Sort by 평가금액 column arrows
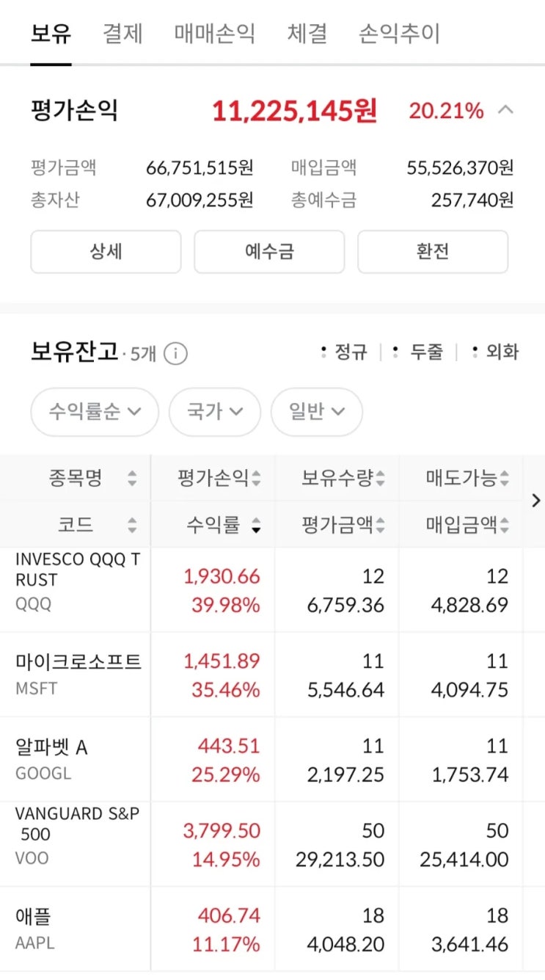 click(380, 526)
